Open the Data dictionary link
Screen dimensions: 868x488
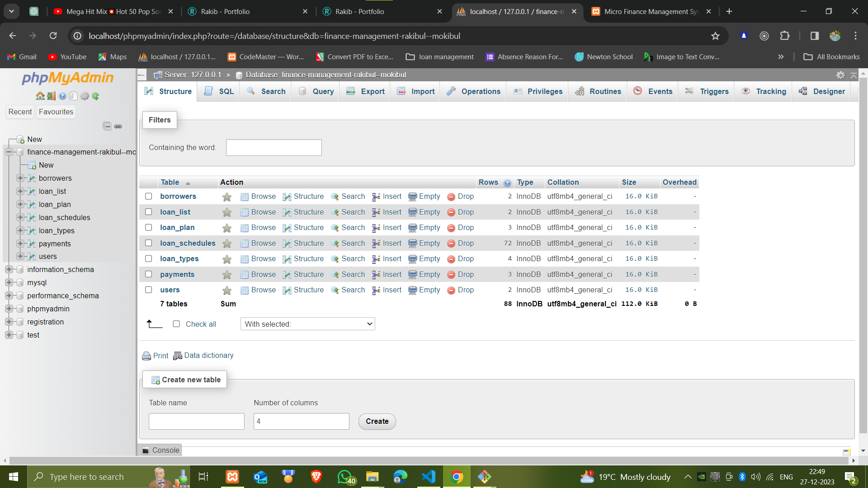click(203, 356)
